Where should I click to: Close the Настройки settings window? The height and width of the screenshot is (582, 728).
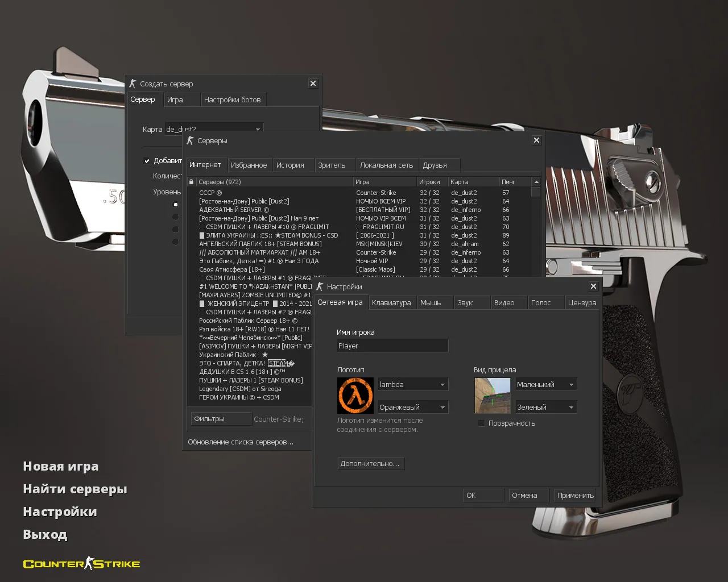[593, 286]
